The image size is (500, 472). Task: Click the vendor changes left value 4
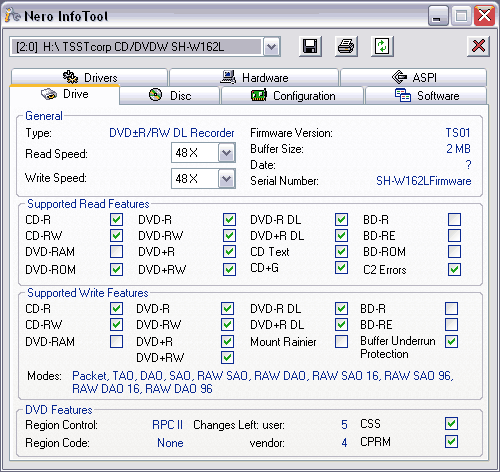click(x=344, y=443)
